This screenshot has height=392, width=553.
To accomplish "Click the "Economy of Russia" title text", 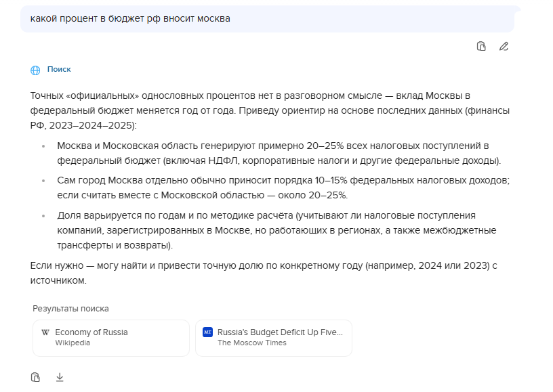I will pos(91,332).
